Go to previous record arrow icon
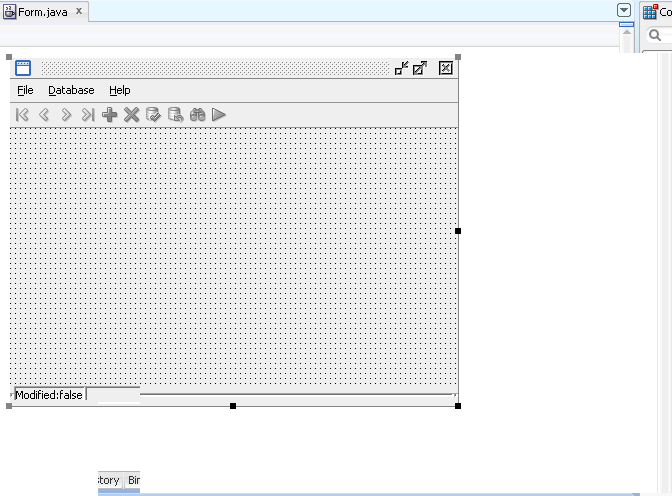This screenshot has width=672, height=496. (44, 115)
